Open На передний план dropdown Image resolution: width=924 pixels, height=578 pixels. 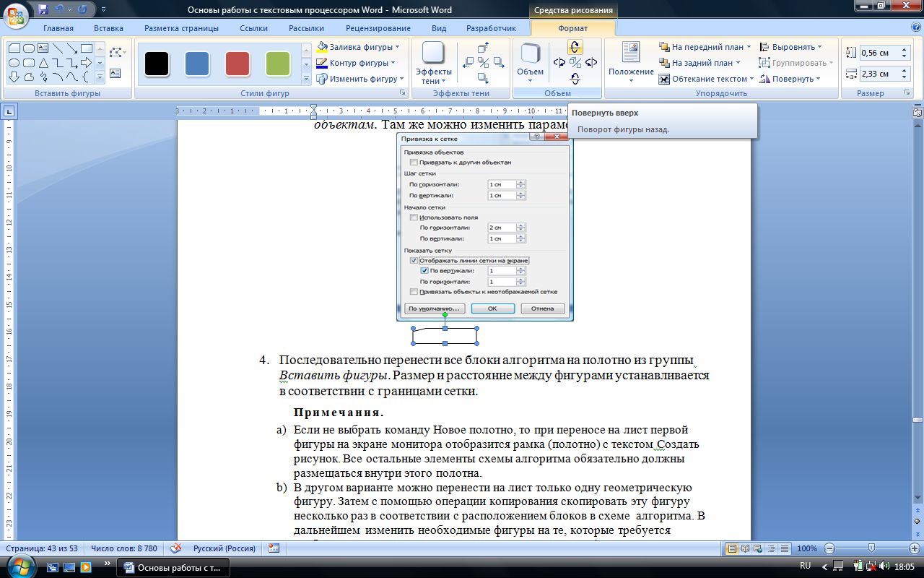(705, 47)
